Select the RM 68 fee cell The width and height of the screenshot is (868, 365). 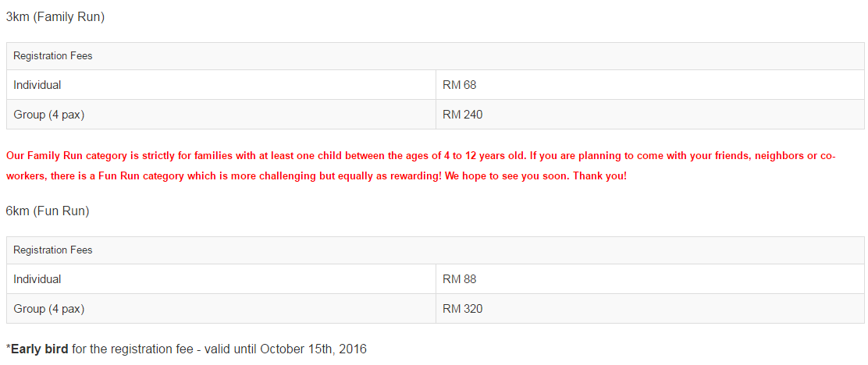coord(460,85)
